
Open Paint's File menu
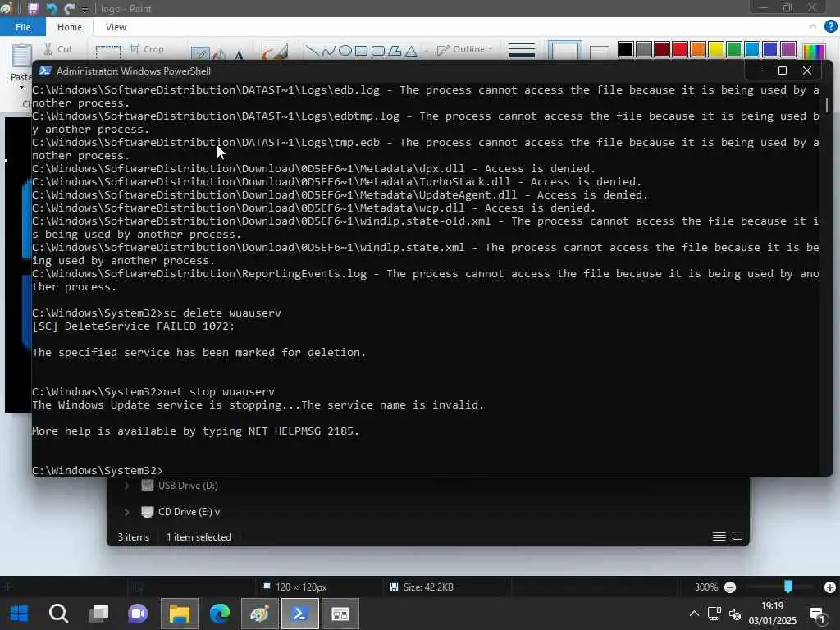(x=23, y=27)
